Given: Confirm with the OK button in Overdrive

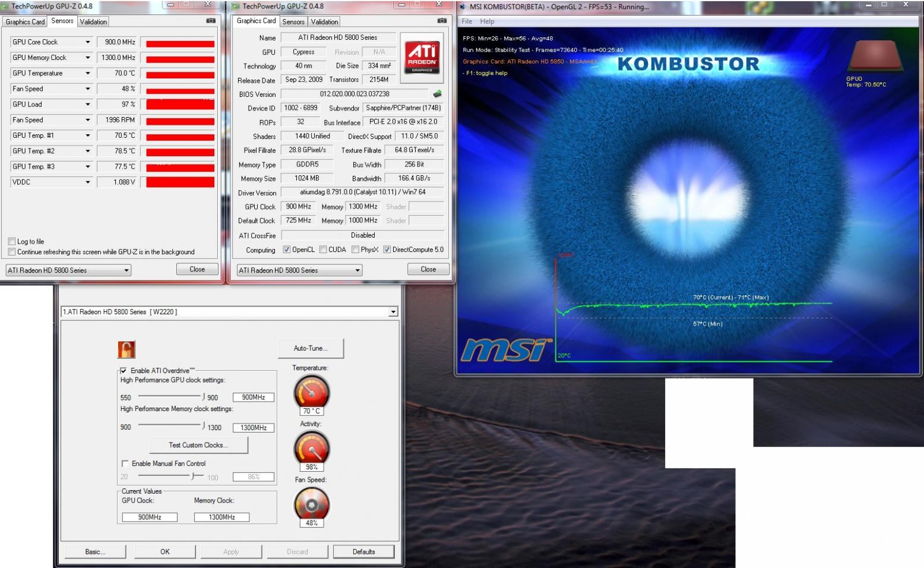Looking at the screenshot, I should click(x=165, y=552).
